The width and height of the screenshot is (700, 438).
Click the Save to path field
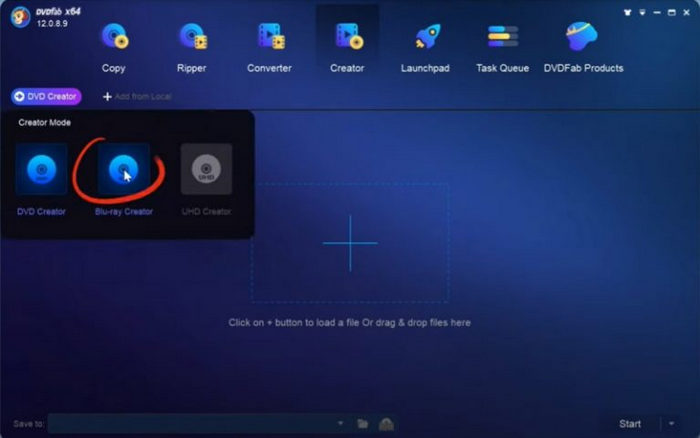192,423
